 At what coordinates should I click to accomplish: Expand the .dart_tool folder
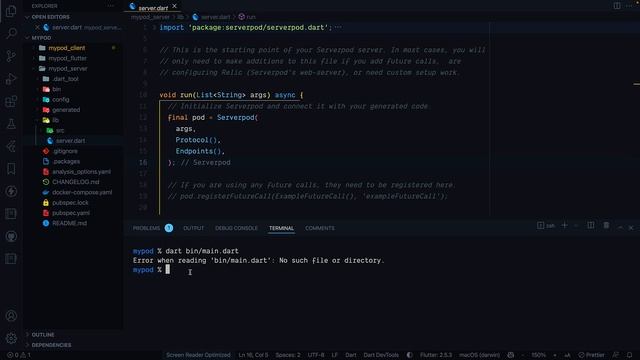65,79
